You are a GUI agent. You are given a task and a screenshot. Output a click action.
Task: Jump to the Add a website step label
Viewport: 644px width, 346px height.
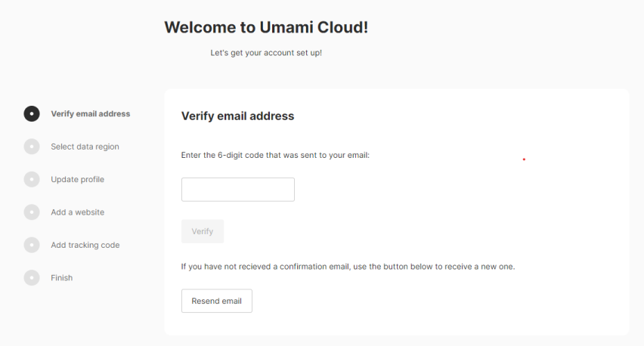click(77, 212)
